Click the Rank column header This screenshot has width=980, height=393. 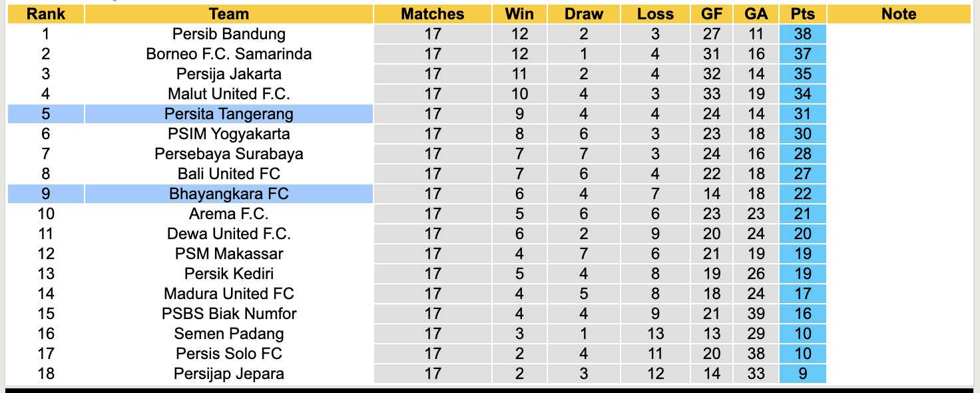[46, 14]
